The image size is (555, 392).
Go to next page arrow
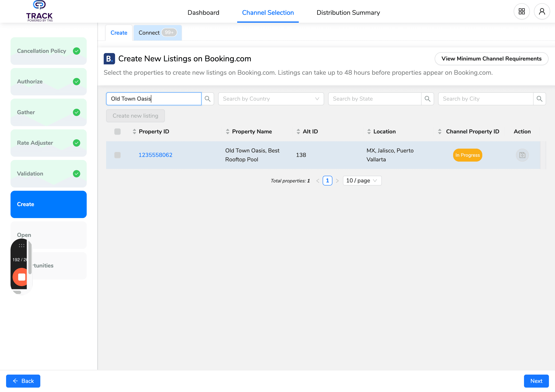[337, 181]
